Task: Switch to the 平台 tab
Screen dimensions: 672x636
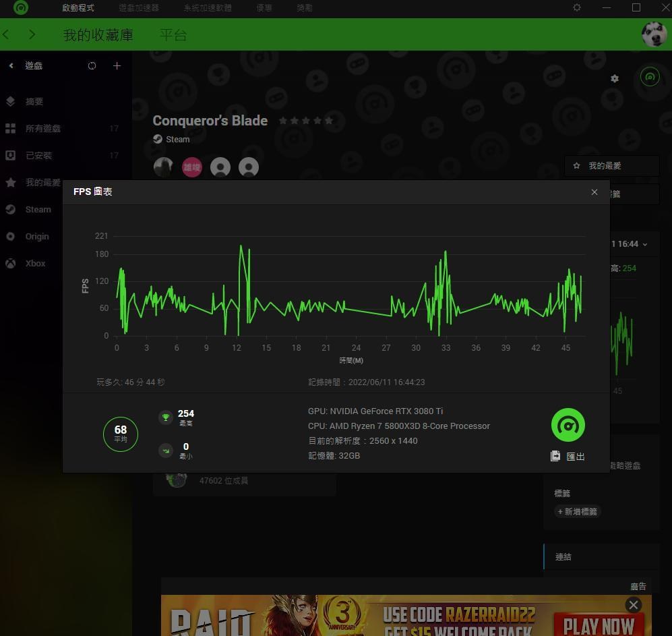Action: click(173, 35)
